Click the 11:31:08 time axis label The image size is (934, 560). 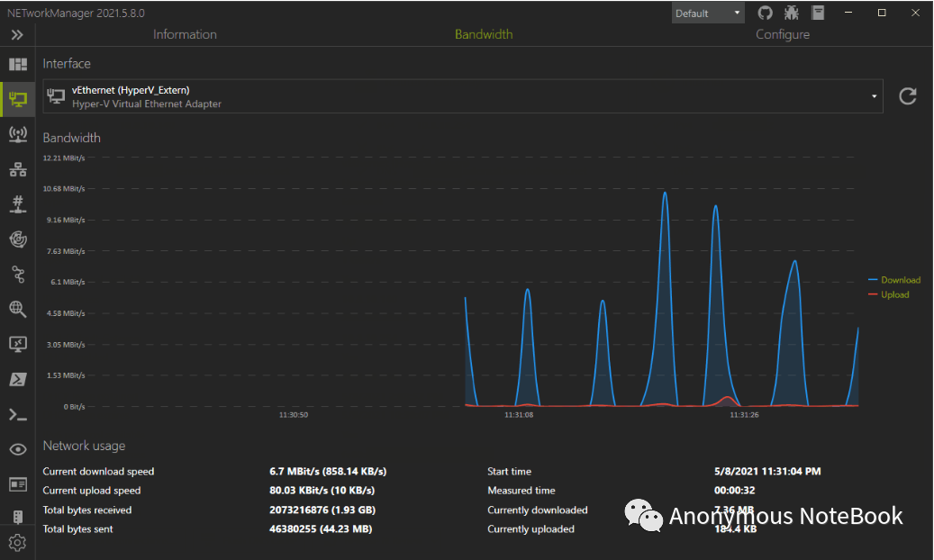coord(519,415)
